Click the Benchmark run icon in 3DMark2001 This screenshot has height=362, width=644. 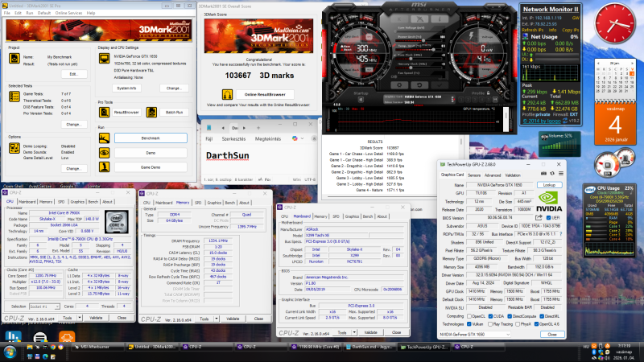point(104,138)
